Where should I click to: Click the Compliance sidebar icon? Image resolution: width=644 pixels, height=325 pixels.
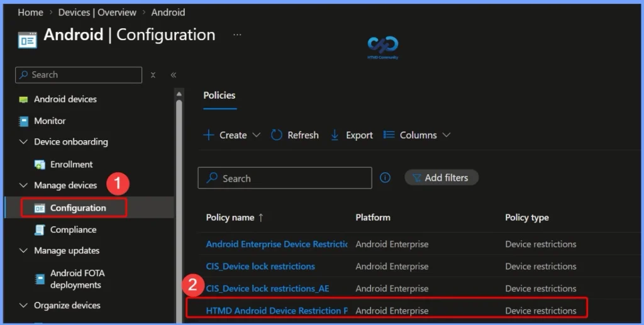point(40,230)
